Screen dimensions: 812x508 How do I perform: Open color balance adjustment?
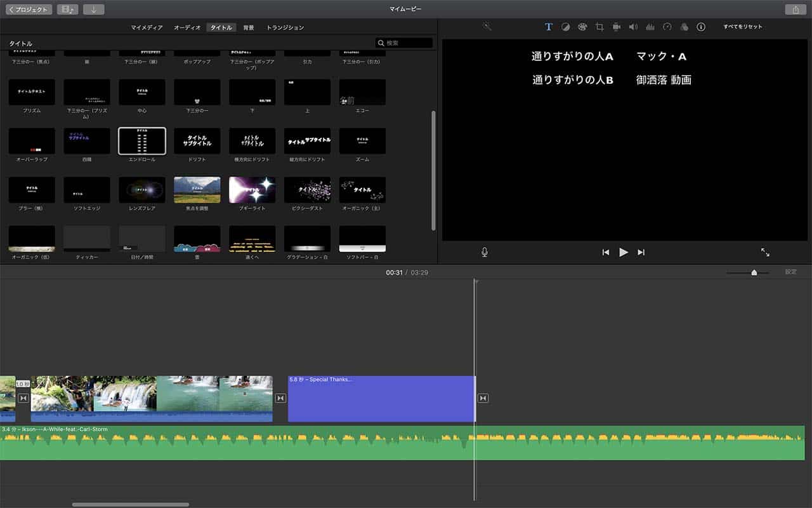click(x=565, y=27)
